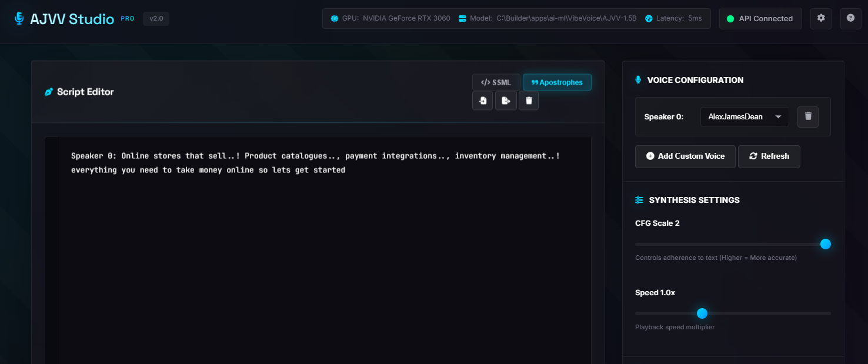This screenshot has width=868, height=364.
Task: Click the Add Custom Voice button
Action: [685, 156]
